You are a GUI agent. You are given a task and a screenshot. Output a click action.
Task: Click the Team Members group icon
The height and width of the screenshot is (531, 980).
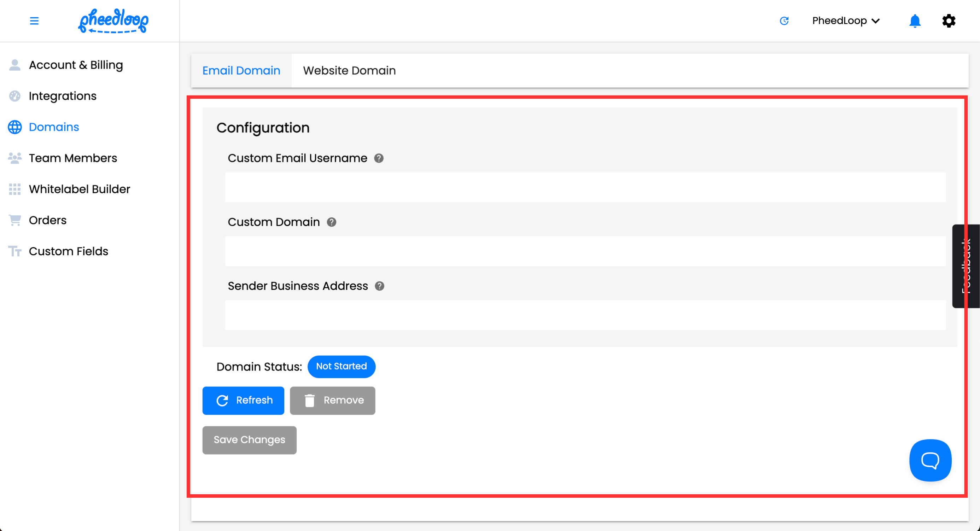pos(15,158)
